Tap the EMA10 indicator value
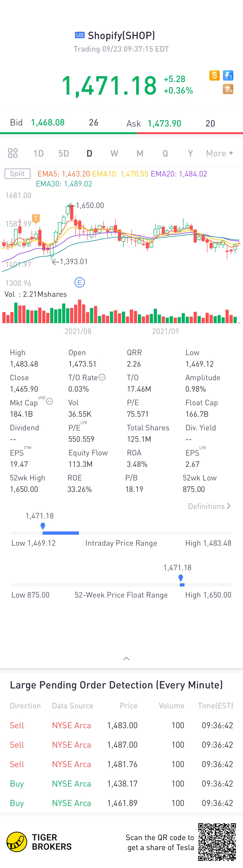 [120, 174]
